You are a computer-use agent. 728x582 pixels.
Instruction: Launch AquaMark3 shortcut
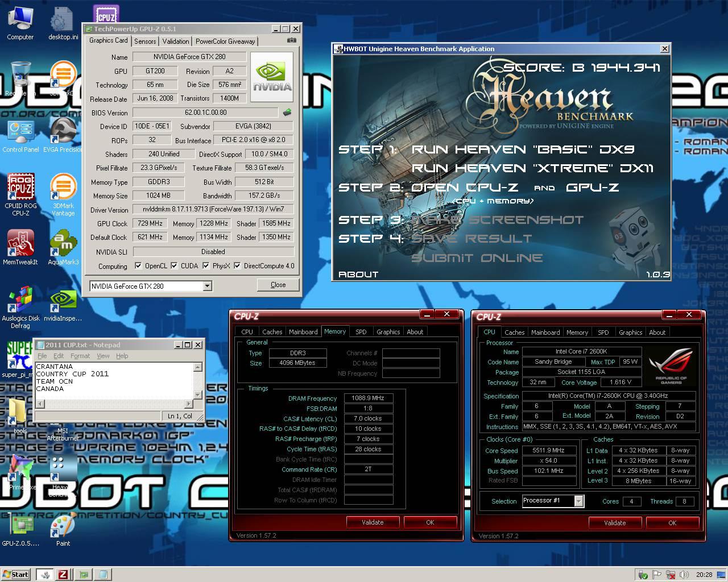pyautogui.click(x=63, y=248)
